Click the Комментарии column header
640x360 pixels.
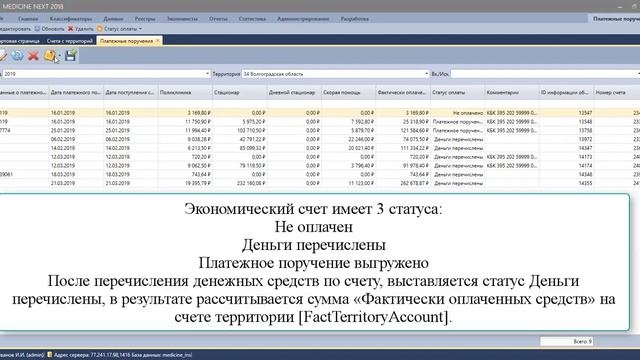(512, 93)
